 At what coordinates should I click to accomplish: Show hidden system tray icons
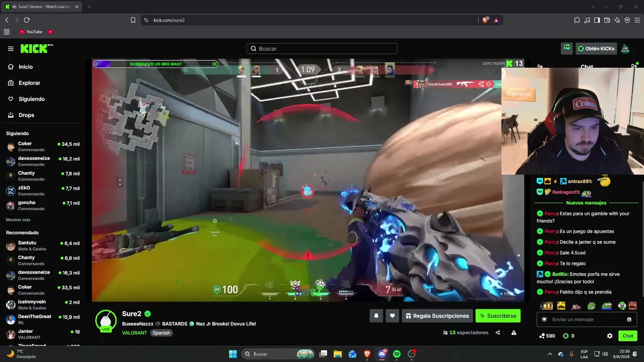pos(551,354)
